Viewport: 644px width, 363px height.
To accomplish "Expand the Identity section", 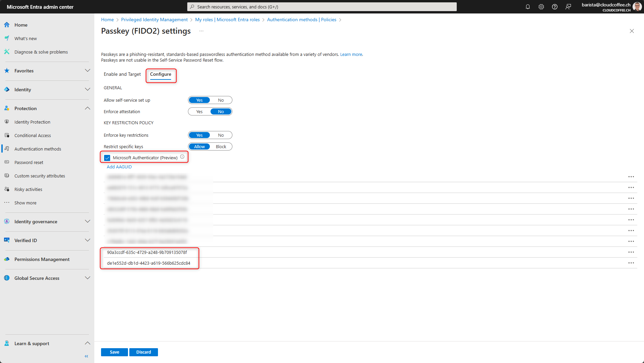I will (x=88, y=90).
